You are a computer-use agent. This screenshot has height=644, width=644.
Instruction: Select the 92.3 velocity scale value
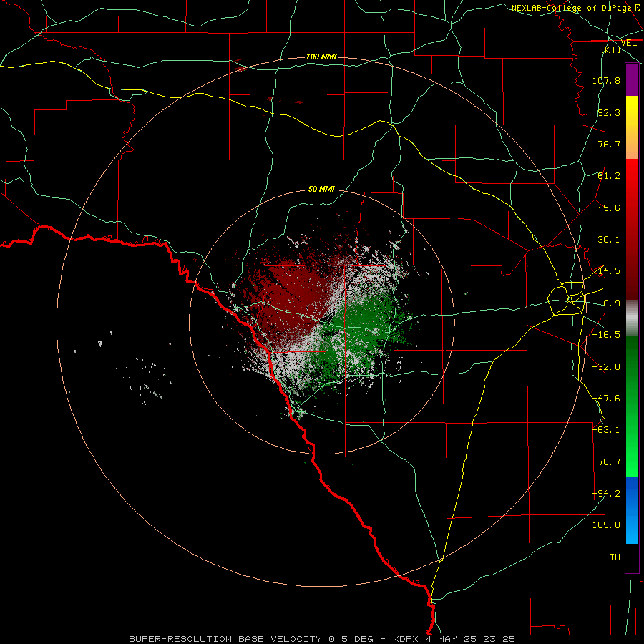pos(609,112)
